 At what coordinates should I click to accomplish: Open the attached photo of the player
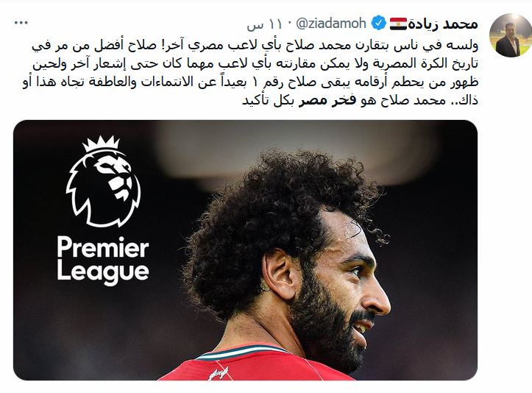[245, 249]
